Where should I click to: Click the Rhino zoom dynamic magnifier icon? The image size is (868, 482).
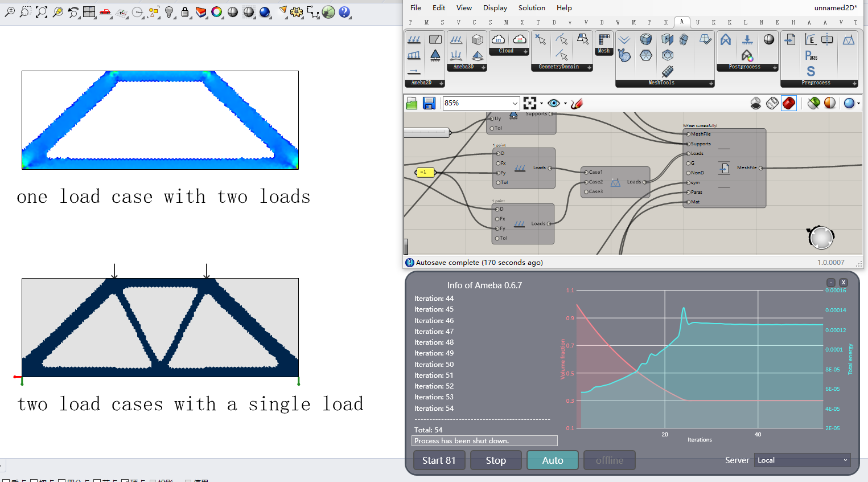coord(10,11)
